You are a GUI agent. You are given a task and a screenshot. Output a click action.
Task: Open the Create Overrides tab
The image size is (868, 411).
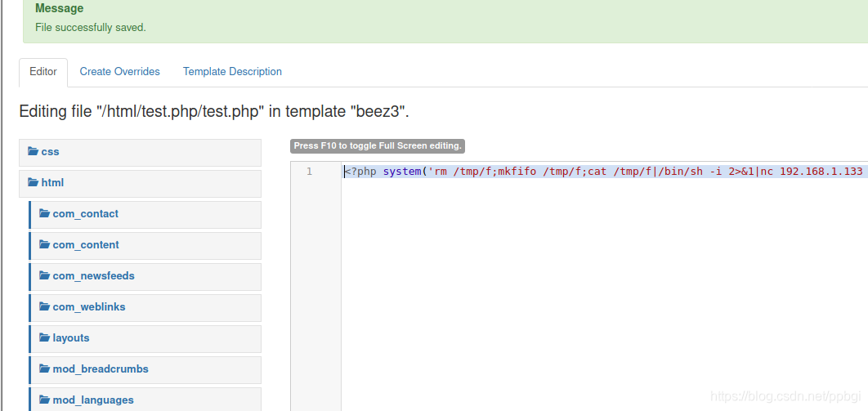pyautogui.click(x=119, y=72)
